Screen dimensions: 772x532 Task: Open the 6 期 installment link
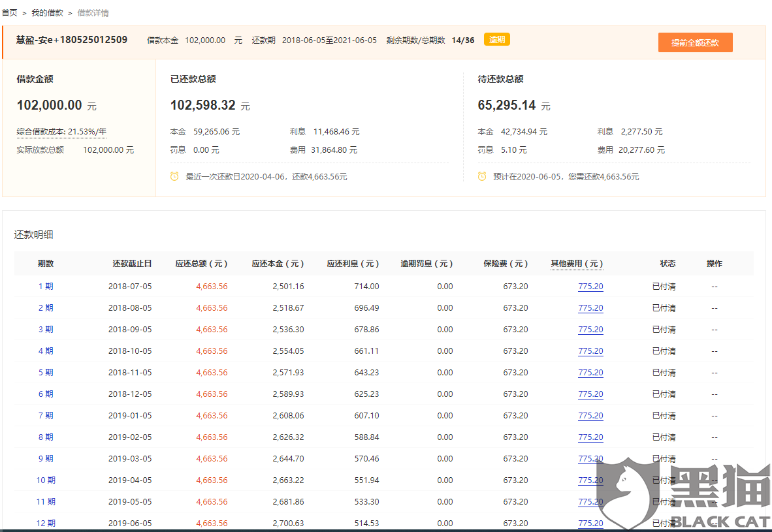point(46,394)
